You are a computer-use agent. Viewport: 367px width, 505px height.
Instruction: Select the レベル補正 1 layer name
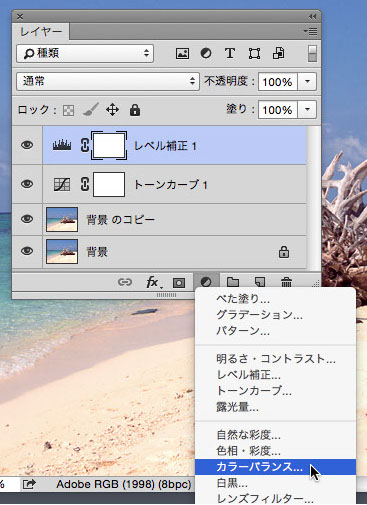click(x=165, y=146)
